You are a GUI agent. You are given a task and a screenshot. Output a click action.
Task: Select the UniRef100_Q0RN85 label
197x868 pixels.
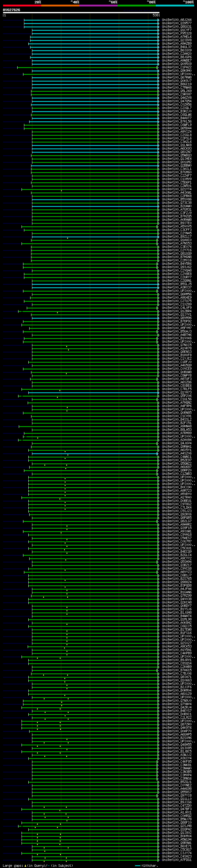click(x=177, y=413)
